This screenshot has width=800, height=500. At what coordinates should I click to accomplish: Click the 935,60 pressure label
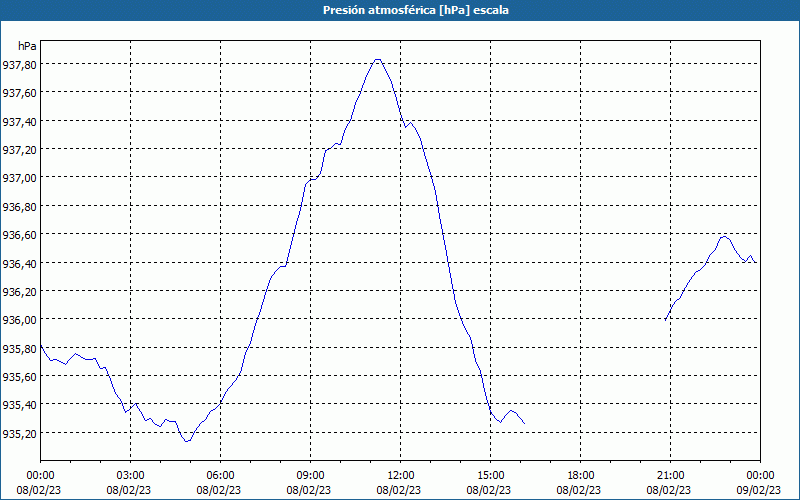[19, 376]
